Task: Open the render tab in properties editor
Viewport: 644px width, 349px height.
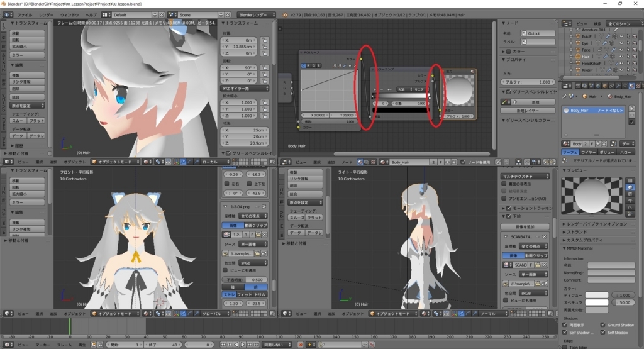Action: pos(579,86)
